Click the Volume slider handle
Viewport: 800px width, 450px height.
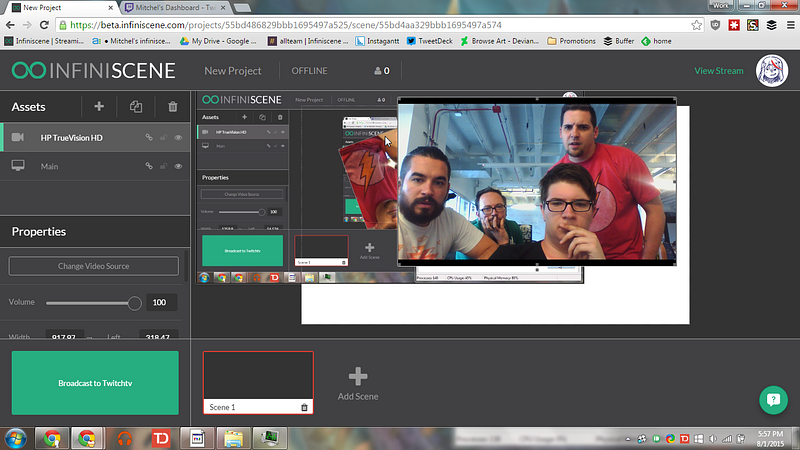[x=134, y=303]
